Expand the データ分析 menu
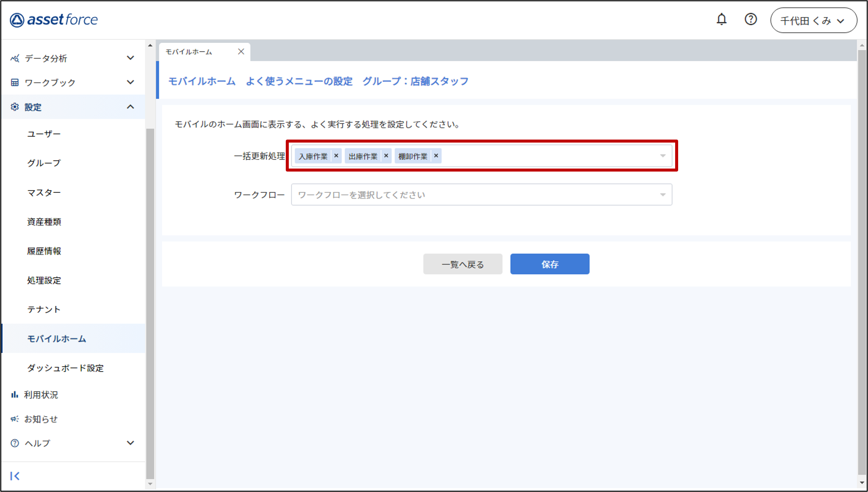Screen dimensions: 868x492 (131, 58)
